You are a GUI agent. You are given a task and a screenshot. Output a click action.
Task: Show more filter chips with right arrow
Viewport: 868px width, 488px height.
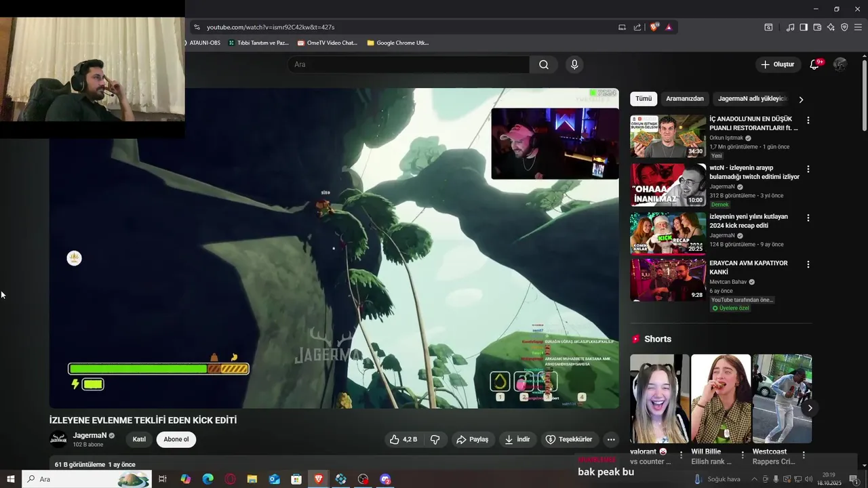[x=801, y=99]
